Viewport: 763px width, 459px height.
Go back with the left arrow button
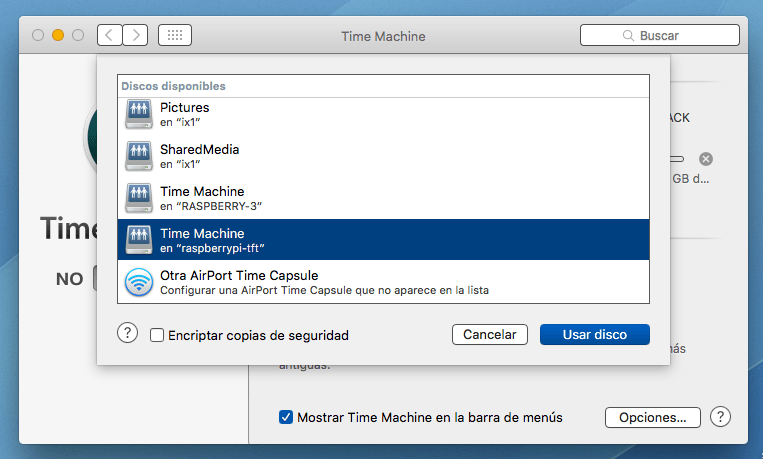point(109,35)
